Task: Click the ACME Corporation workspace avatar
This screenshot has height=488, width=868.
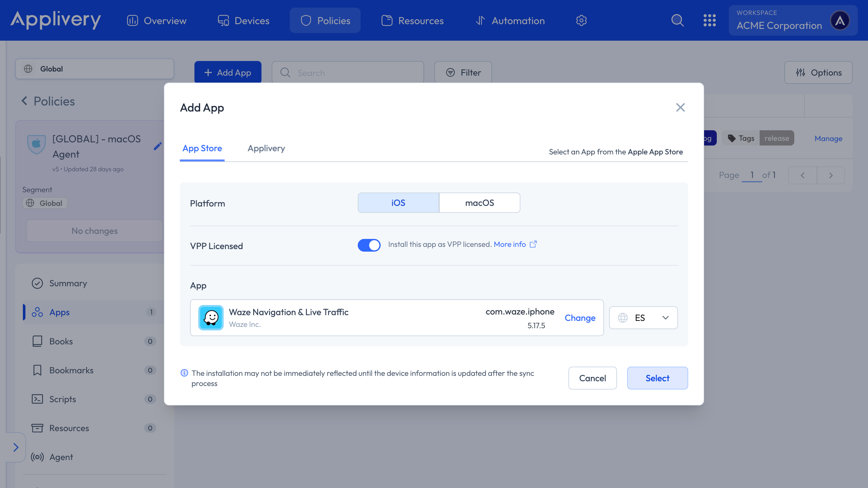Action: 840,21
